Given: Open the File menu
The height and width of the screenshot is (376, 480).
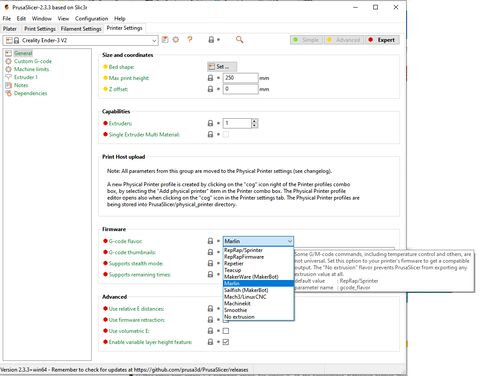Looking at the screenshot, I should [7, 19].
